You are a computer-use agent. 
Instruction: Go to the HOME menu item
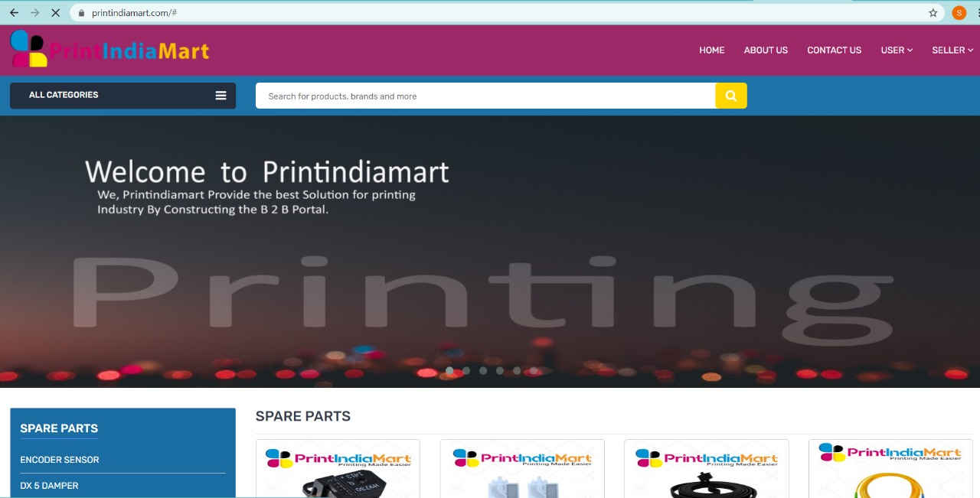coord(711,50)
